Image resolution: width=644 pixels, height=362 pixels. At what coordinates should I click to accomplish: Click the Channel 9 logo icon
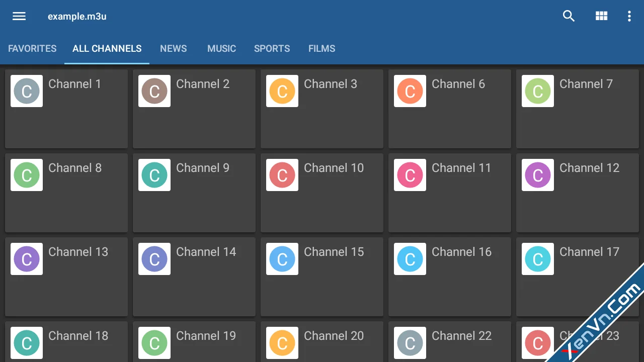[154, 175]
